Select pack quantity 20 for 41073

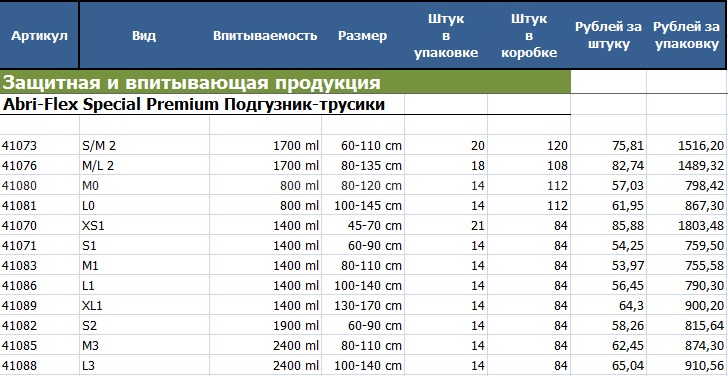pyautogui.click(x=446, y=146)
